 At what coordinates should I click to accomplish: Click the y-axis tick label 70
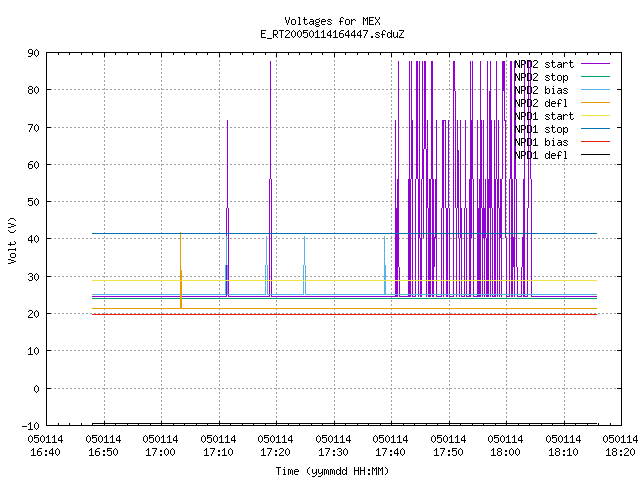click(33, 128)
